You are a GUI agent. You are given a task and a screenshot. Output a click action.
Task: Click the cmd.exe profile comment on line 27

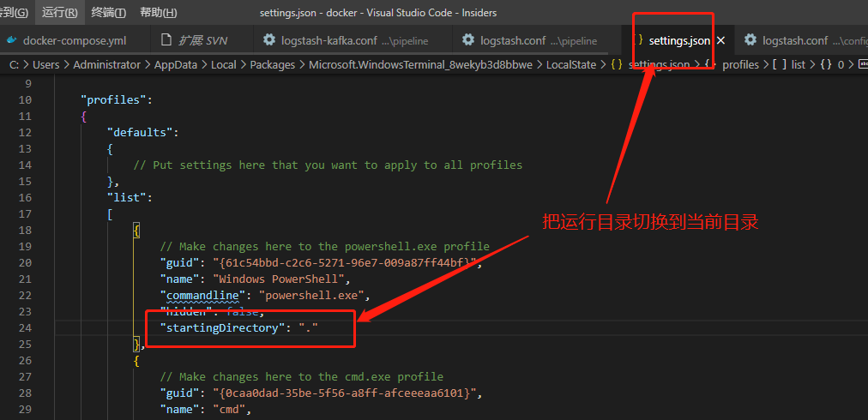tap(302, 377)
